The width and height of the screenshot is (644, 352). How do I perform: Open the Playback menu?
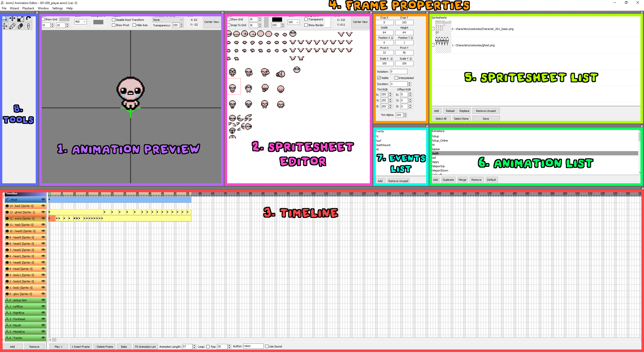point(28,8)
